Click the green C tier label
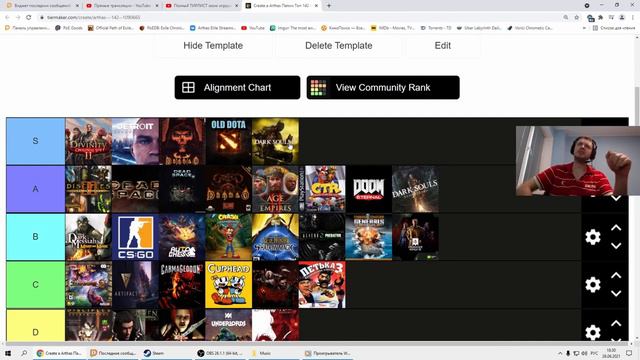 [36, 284]
